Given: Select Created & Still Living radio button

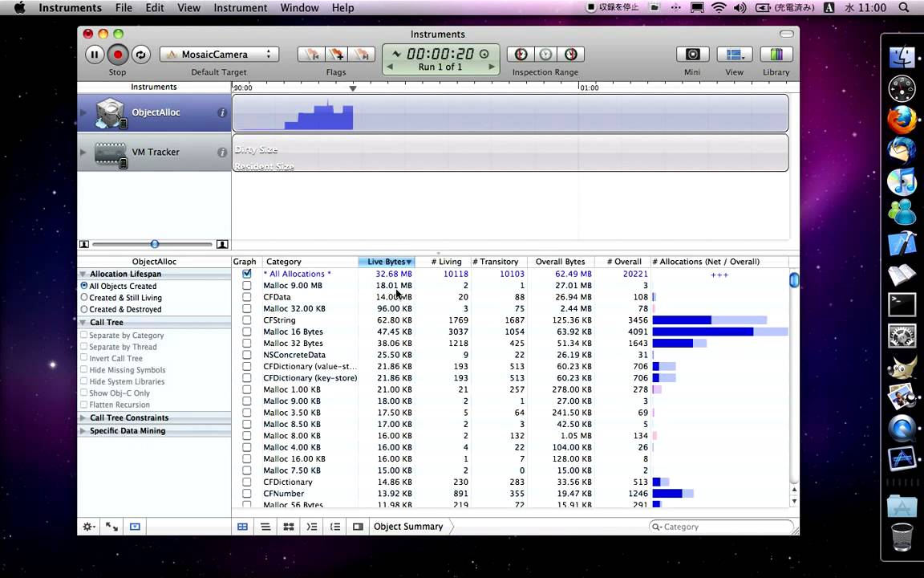Looking at the screenshot, I should [84, 297].
